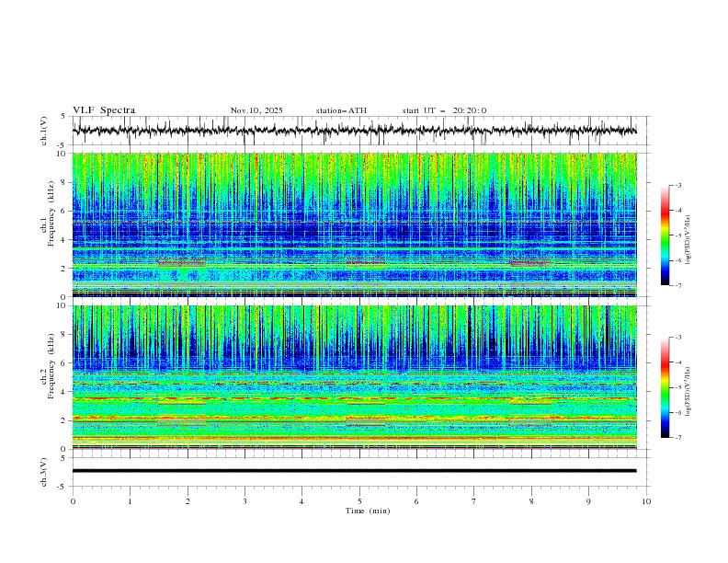This screenshot has height=563, width=728.
Task: Click the "-3" value on ch.1 colorbar
Action: coord(677,185)
